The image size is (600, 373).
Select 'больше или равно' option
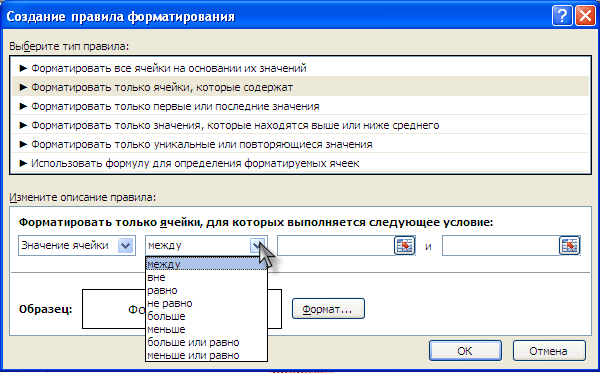pyautogui.click(x=206, y=342)
